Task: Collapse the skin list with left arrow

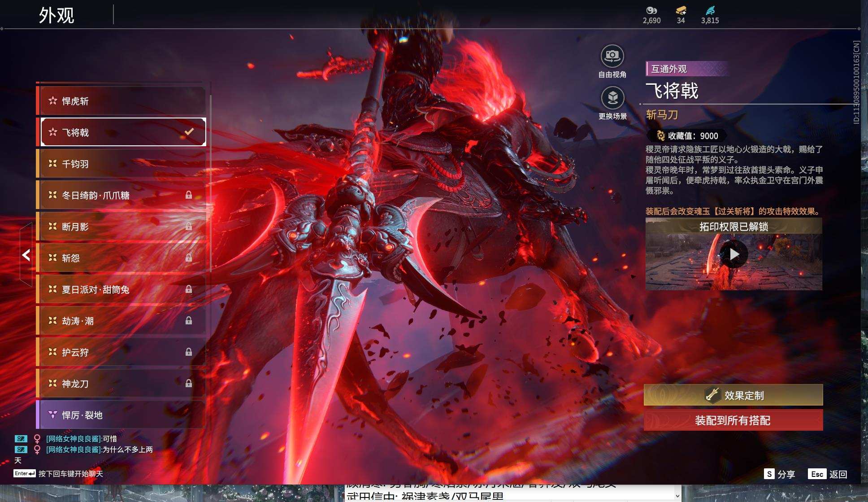Action: pyautogui.click(x=26, y=255)
